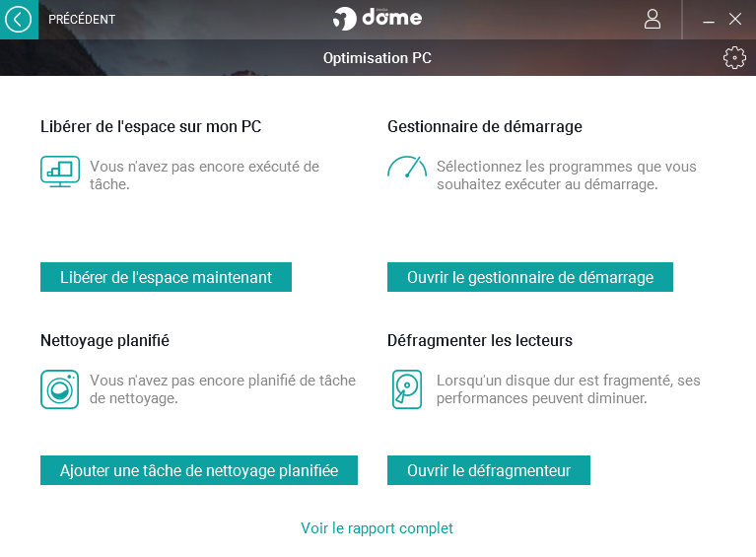Screen dimensions: 756x557
Task: Click the 'Libérer de l'espace sur mon PC' heading
Action: [151, 127]
